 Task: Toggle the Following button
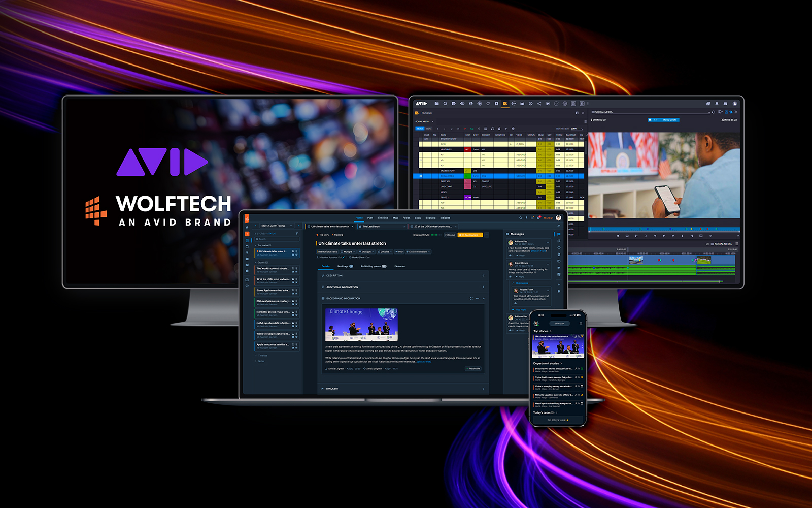point(450,235)
